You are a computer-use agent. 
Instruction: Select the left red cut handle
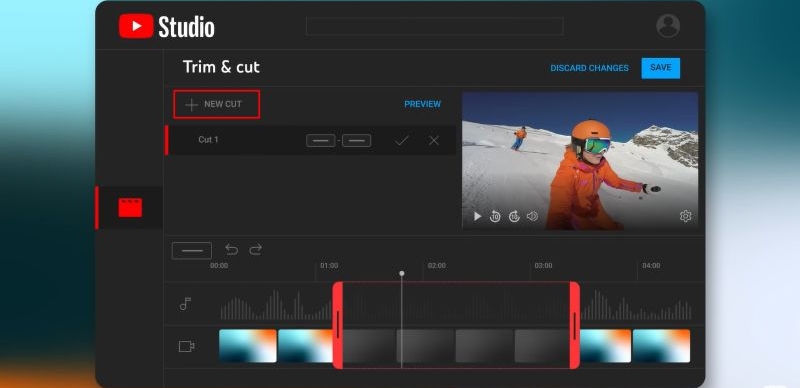coord(338,325)
